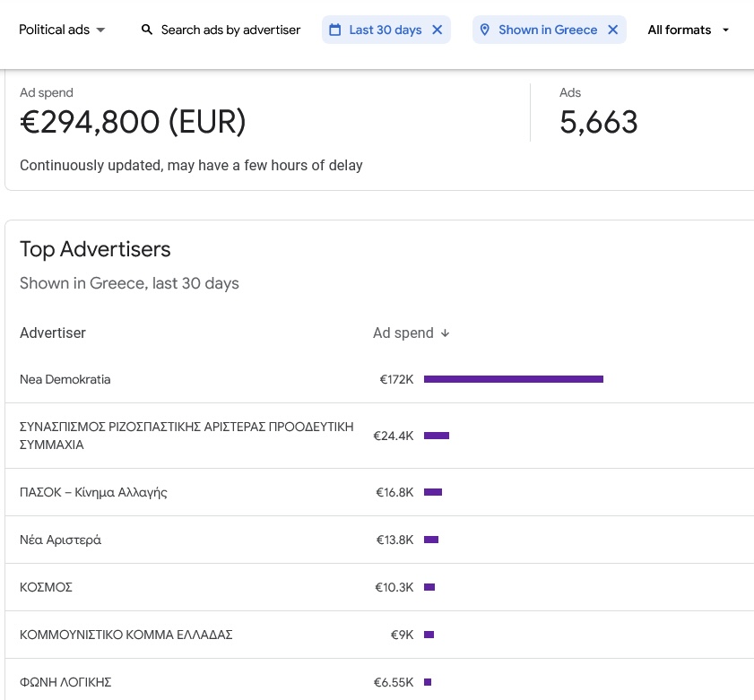
Task: Open the Νέα Αριστερά advertiser entry
Action: point(60,540)
